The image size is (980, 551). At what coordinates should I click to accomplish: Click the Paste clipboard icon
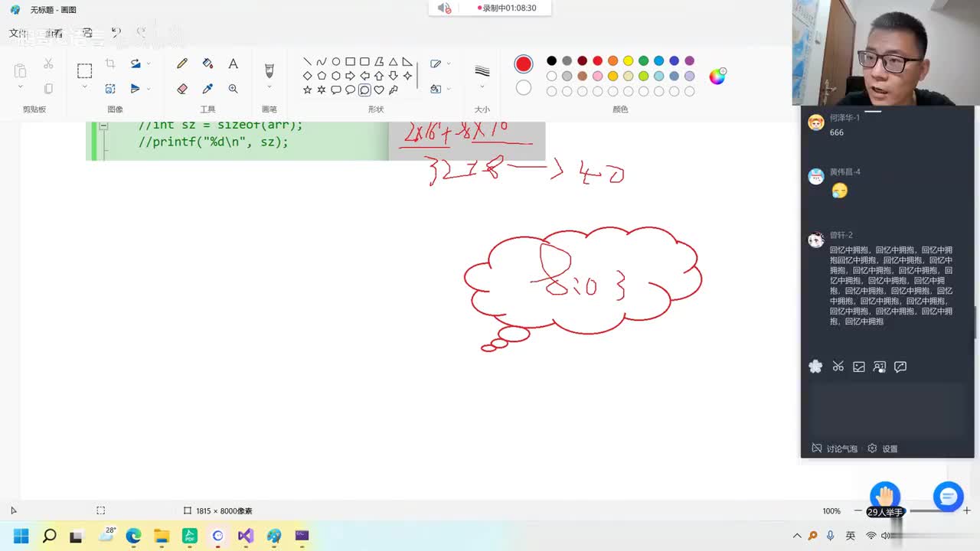tap(20, 70)
